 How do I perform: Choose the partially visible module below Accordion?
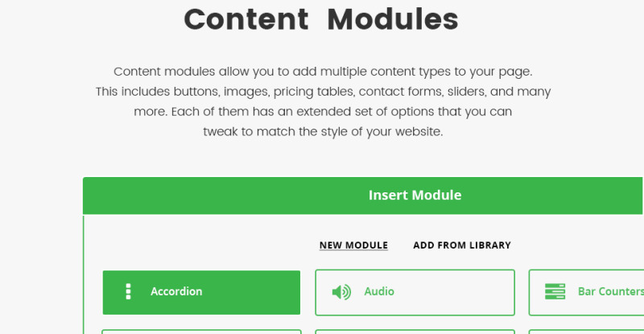201,332
